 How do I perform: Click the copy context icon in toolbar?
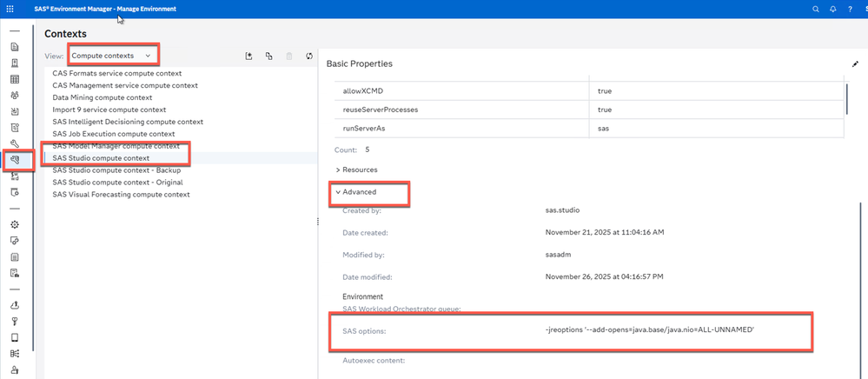(x=269, y=56)
